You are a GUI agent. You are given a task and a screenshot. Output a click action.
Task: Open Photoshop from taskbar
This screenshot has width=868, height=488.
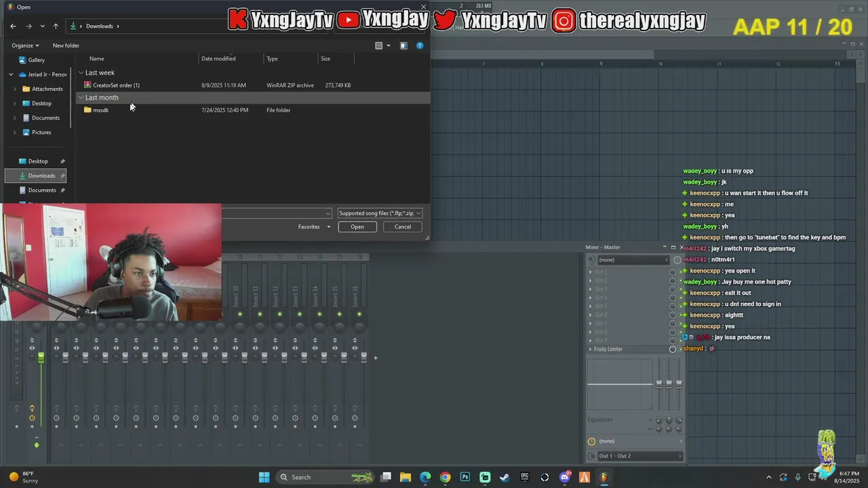coord(465,477)
